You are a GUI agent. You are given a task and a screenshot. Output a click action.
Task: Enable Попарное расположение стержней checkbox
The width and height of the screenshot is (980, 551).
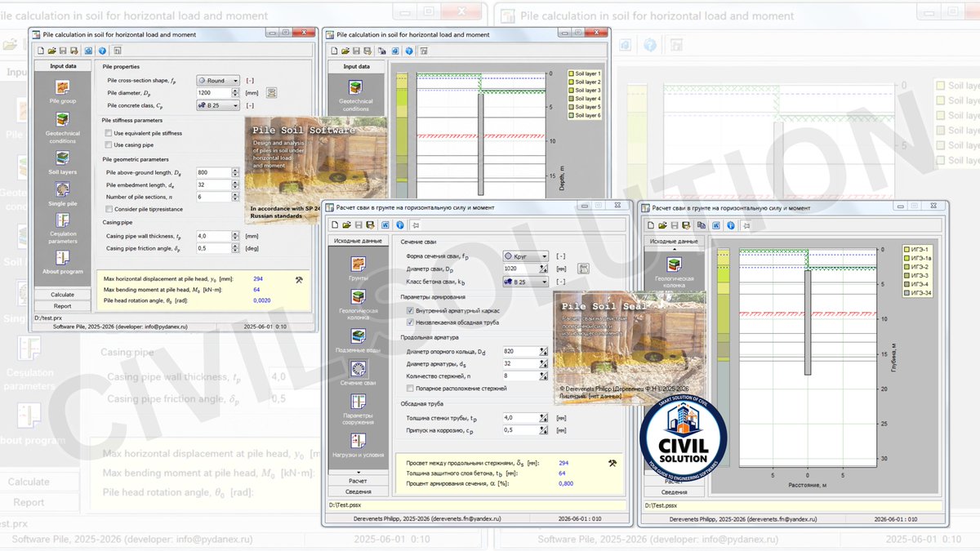click(410, 389)
